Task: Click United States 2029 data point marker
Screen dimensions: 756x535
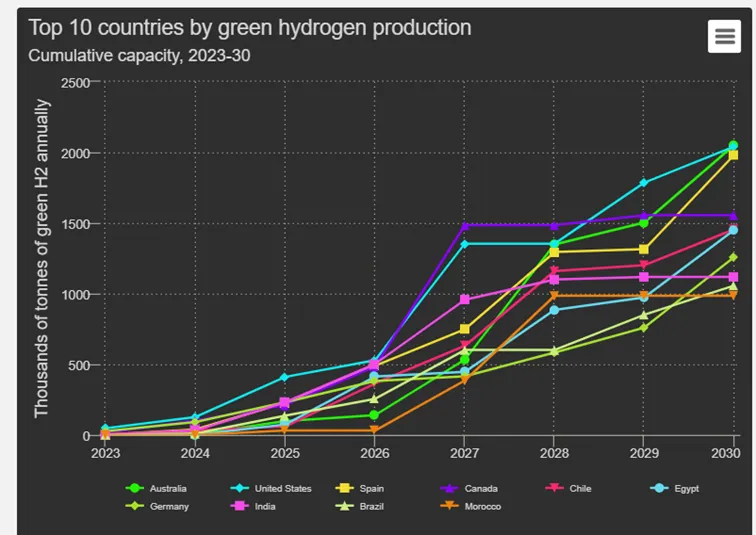Action: tap(644, 183)
